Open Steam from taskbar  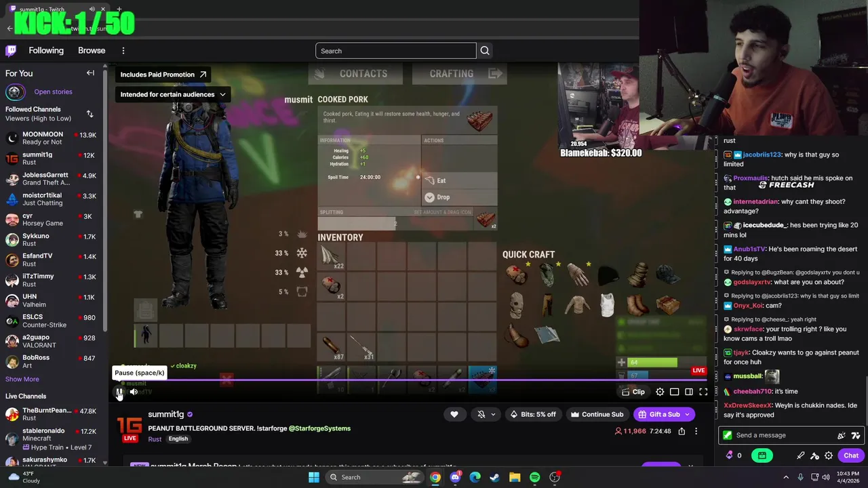pyautogui.click(x=495, y=477)
